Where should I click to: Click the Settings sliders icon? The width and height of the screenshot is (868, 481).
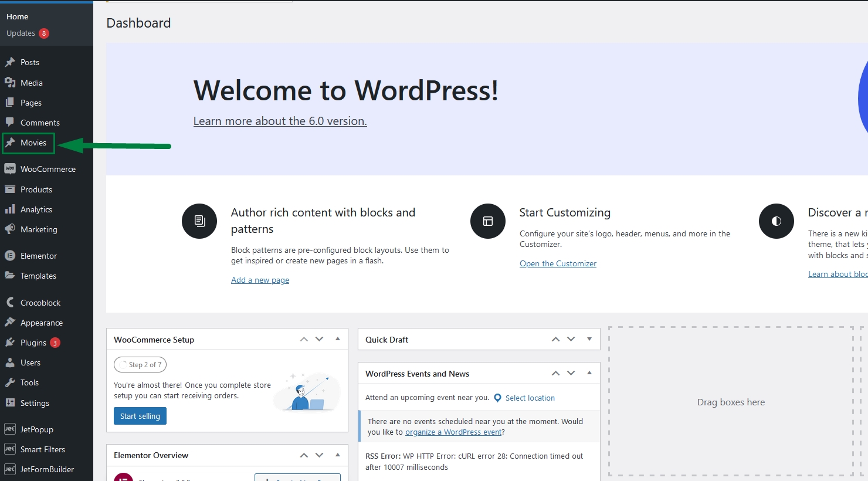(x=10, y=402)
